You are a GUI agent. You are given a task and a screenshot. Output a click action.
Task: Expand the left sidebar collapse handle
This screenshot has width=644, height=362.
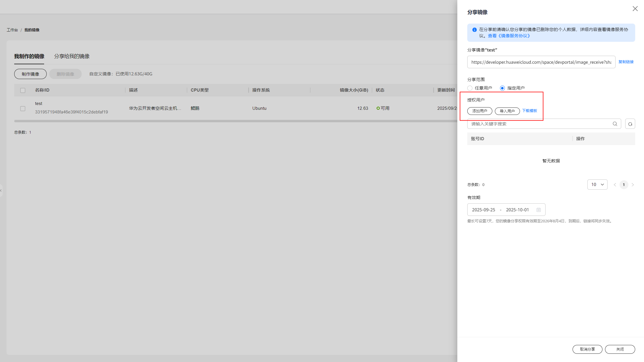coord(1,191)
